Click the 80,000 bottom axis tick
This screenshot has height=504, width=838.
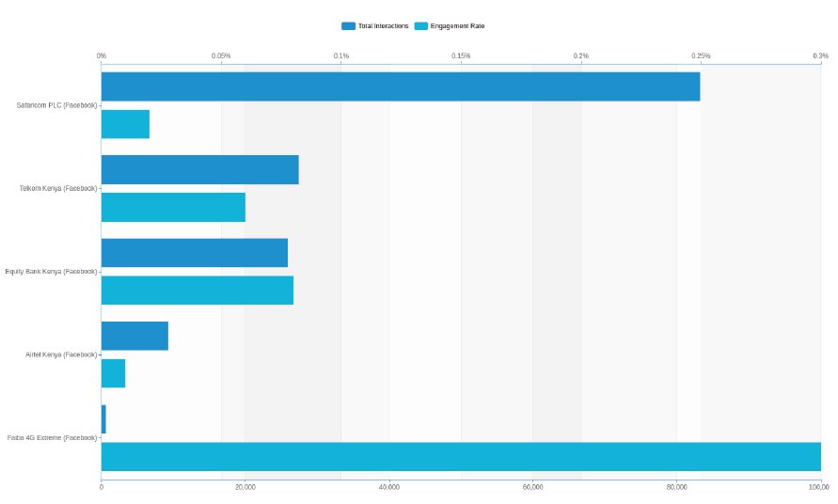pos(676,487)
